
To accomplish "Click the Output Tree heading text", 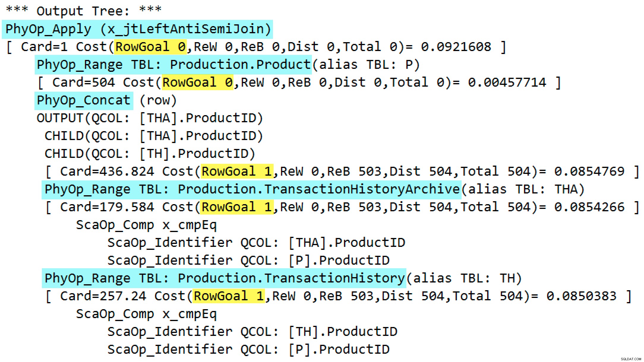I will 83,11.
